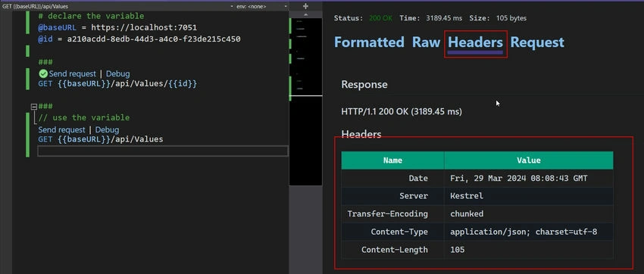Open the Request tab
This screenshot has width=644, height=274.
point(537,42)
